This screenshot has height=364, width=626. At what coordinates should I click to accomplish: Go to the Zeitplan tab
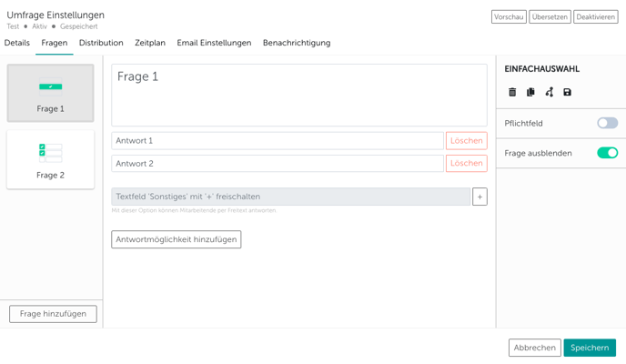tap(150, 43)
